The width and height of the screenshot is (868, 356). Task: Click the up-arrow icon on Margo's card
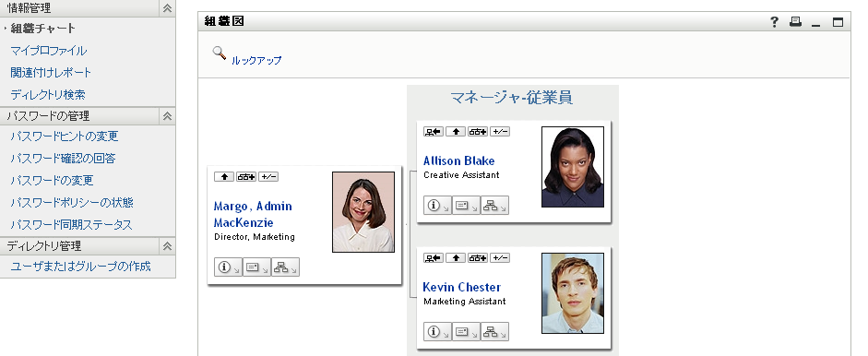click(223, 176)
